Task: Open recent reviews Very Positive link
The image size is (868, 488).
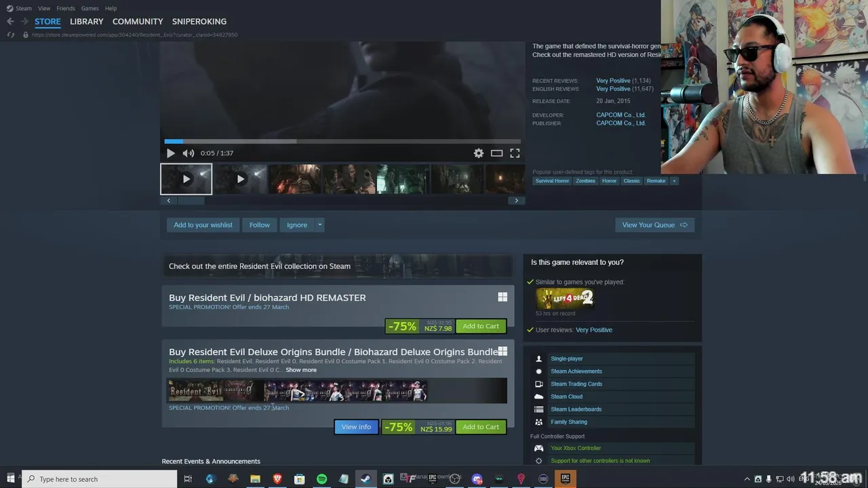Action: pos(613,81)
